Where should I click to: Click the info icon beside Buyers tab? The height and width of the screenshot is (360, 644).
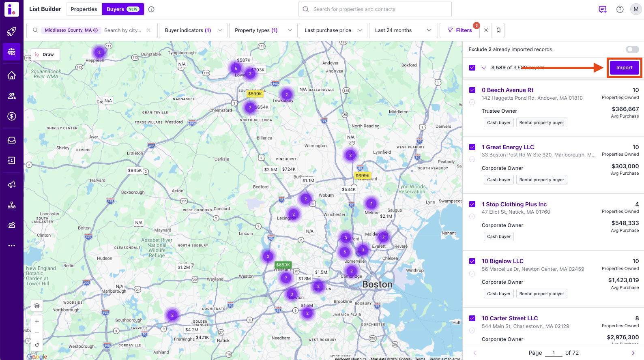coord(151,9)
